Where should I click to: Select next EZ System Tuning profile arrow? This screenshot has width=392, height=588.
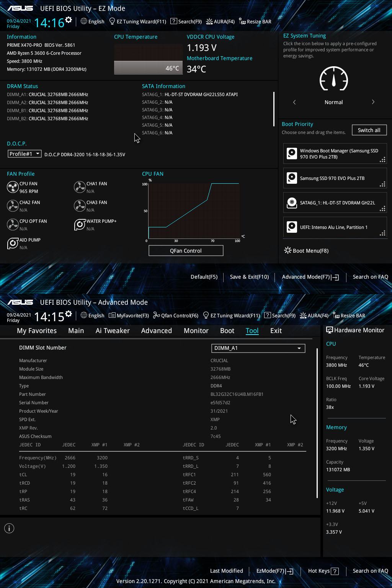tap(373, 102)
